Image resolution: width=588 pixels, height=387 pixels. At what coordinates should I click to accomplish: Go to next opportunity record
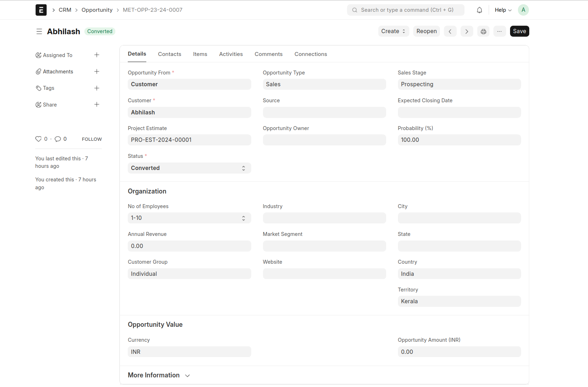point(467,31)
